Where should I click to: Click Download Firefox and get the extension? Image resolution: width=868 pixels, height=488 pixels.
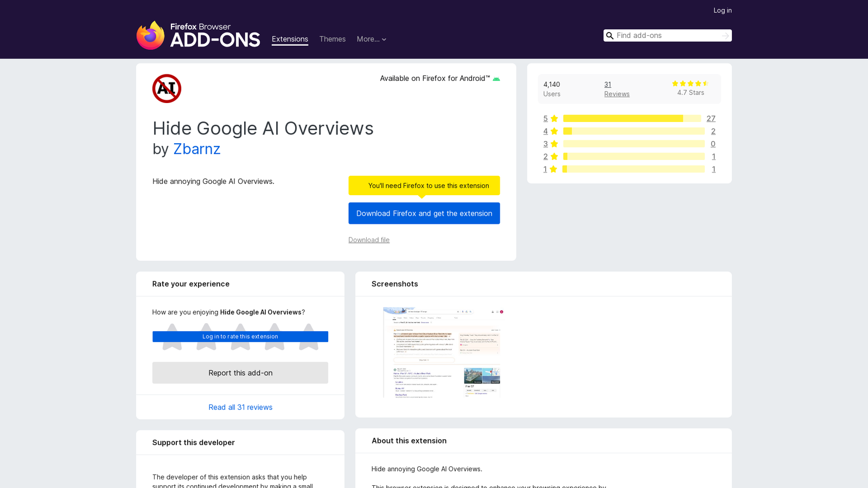pyautogui.click(x=424, y=213)
